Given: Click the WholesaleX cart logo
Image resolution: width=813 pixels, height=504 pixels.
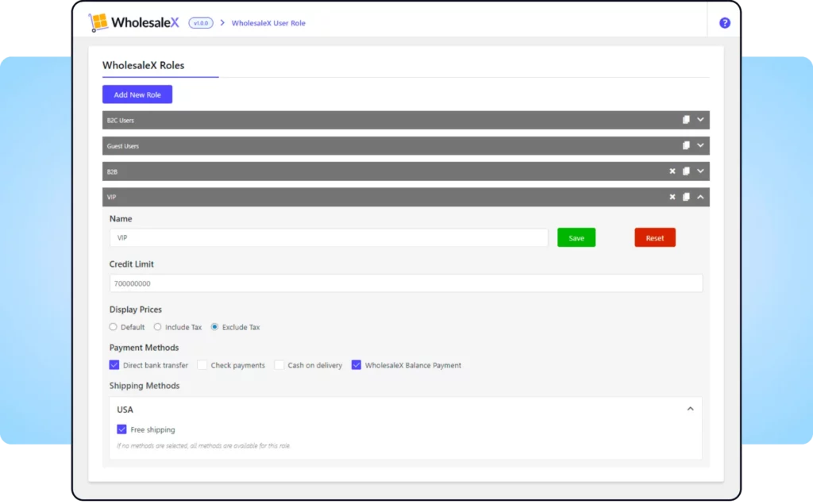Looking at the screenshot, I should click(98, 22).
